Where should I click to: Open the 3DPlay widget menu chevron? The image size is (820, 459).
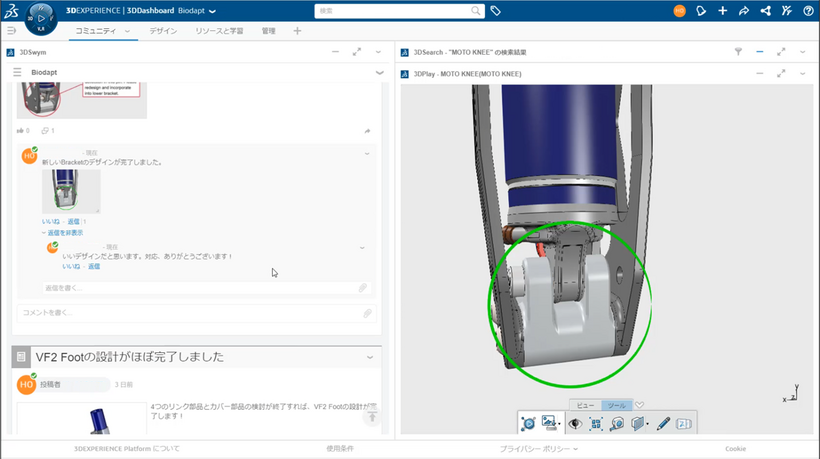pos(802,74)
